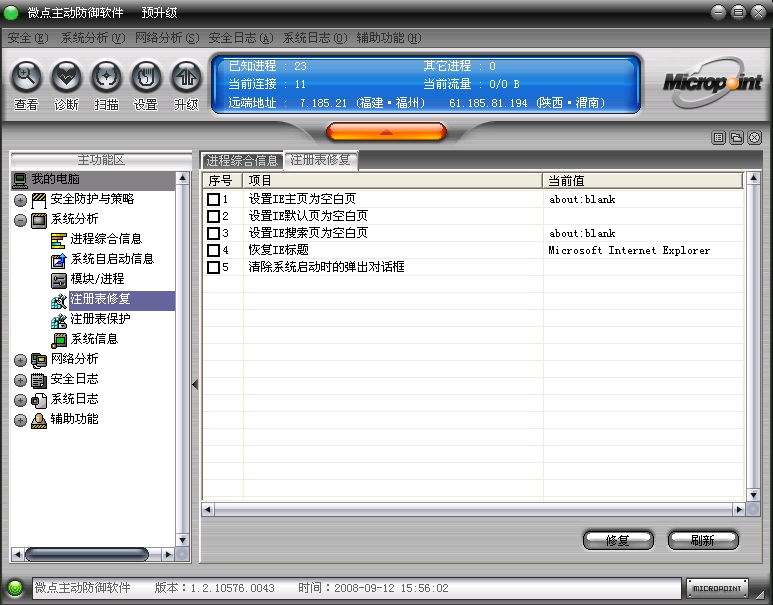Collapse the 系统分析 tree node
Image resolution: width=773 pixels, height=605 pixels.
20,220
